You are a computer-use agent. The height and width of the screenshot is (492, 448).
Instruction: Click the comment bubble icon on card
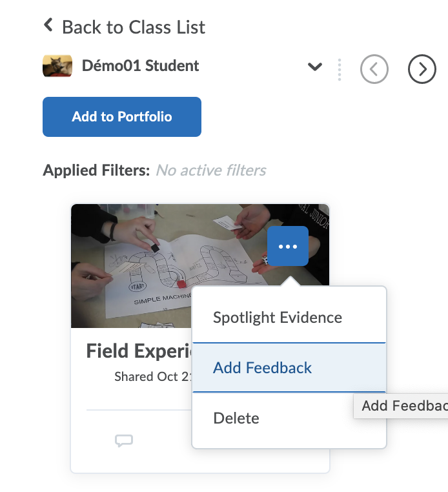tap(124, 440)
